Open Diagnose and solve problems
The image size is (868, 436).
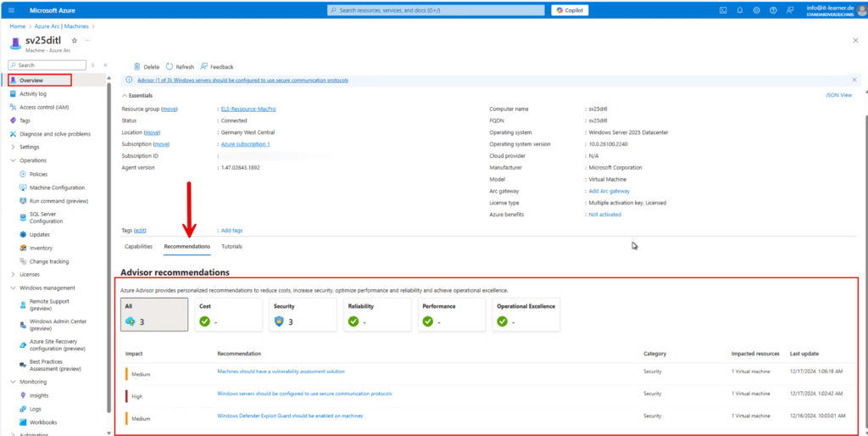[55, 133]
